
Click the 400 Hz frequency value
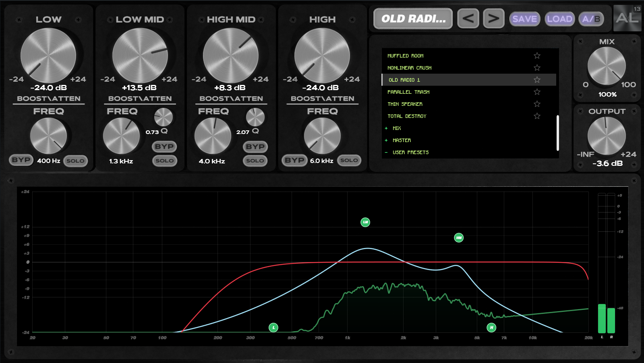[49, 161]
